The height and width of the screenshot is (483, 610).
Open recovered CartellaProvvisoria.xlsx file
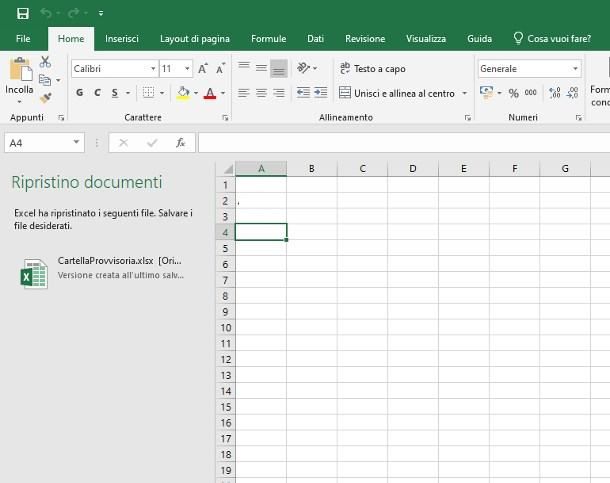point(102,273)
